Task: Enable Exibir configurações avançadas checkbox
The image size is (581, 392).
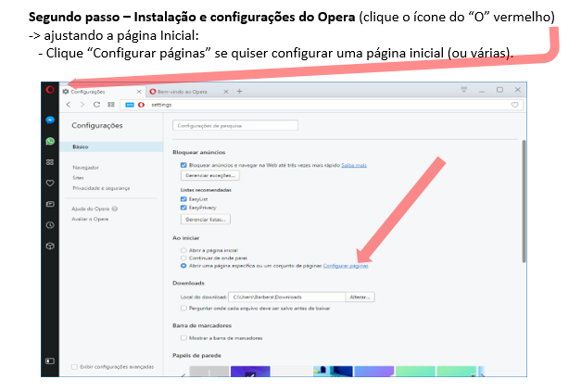Action: coord(74,367)
